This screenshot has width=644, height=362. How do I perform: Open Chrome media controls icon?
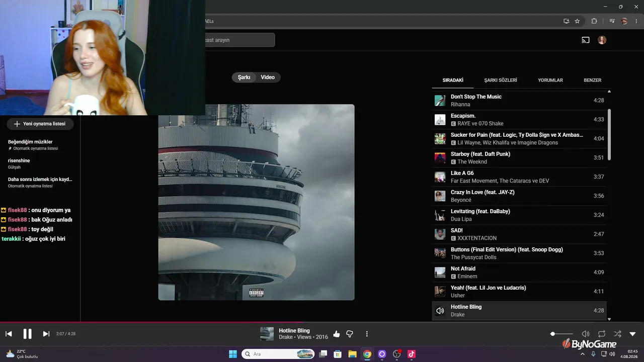[x=612, y=21]
